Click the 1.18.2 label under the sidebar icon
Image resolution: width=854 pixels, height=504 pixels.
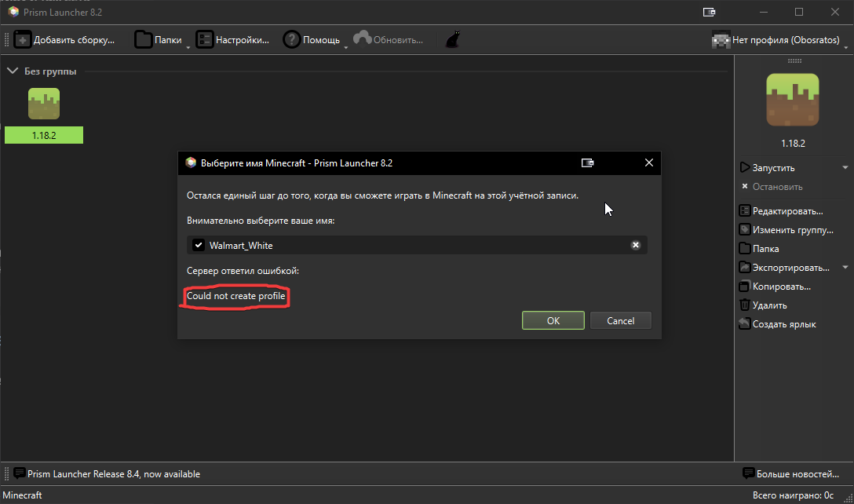click(793, 144)
